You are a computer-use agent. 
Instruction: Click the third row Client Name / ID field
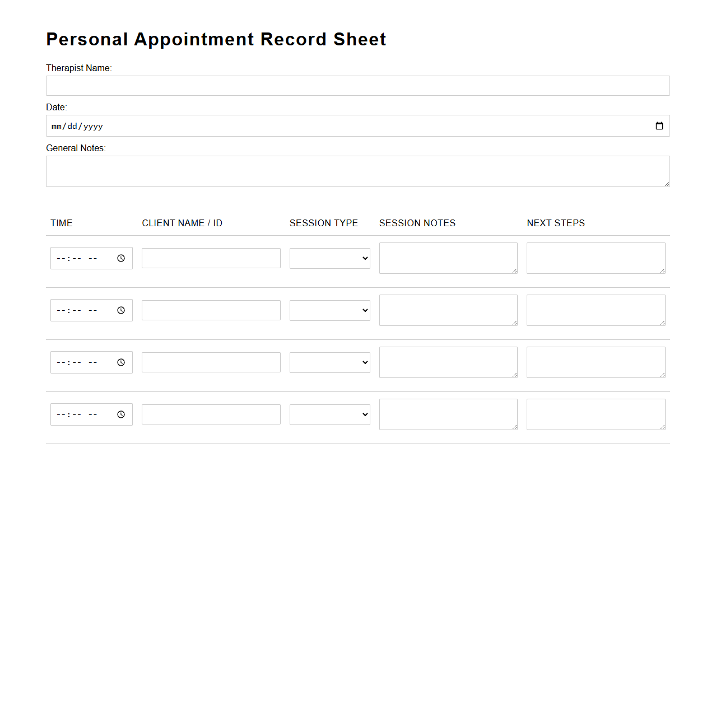211,362
